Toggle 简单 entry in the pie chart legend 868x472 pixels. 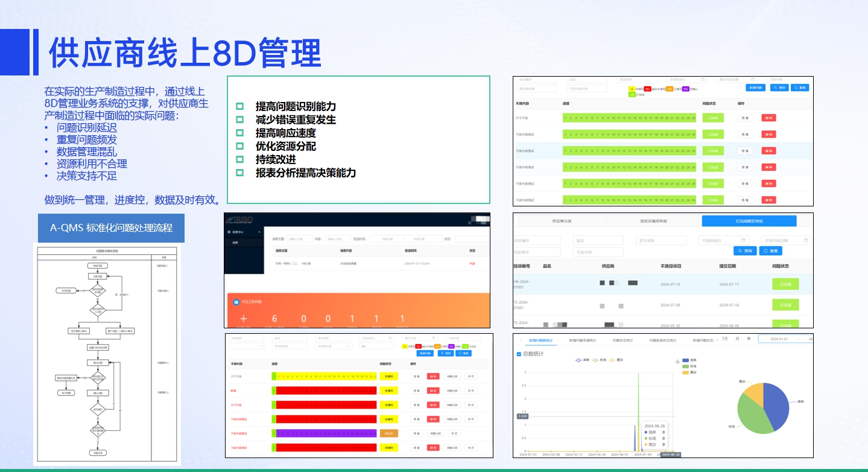[x=690, y=360]
